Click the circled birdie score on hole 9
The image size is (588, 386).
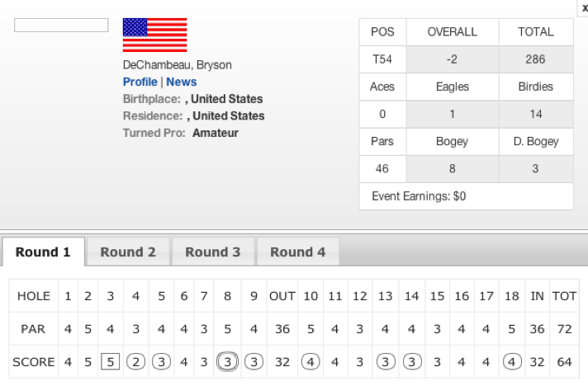pyautogui.click(x=254, y=362)
